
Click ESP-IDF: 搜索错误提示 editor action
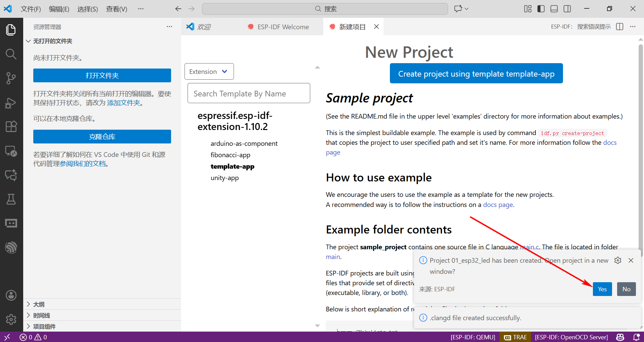(x=581, y=27)
